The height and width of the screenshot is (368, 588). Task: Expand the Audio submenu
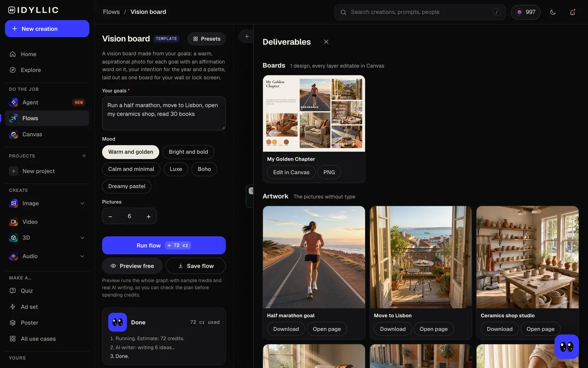click(82, 256)
